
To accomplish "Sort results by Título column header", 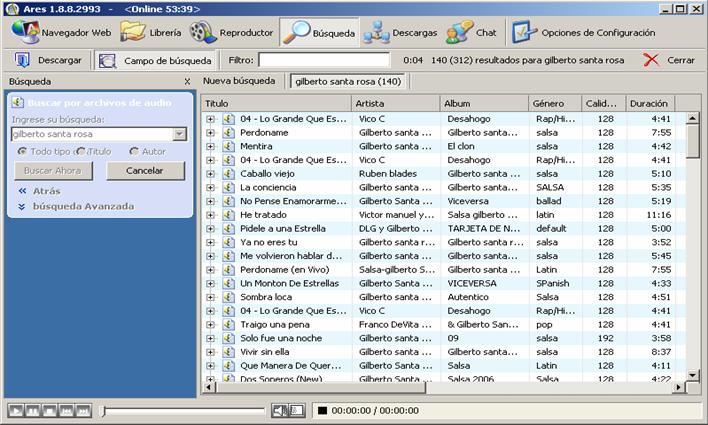I will pos(276,103).
